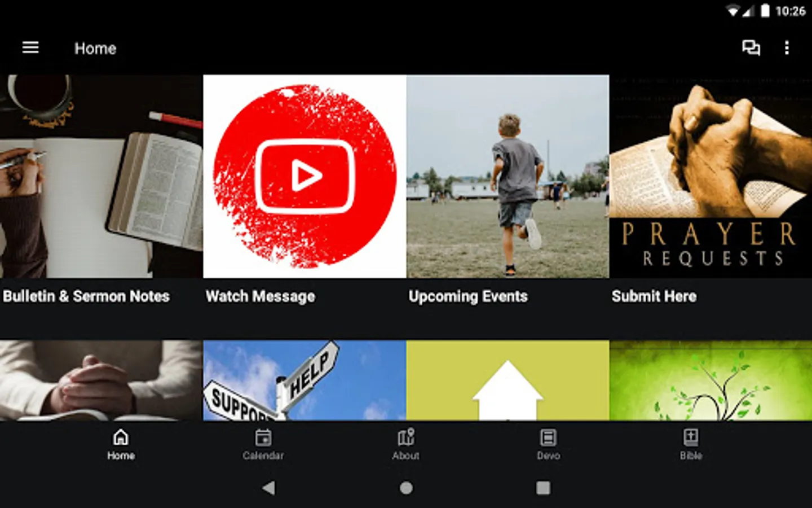Open the white house icon tile
The width and height of the screenshot is (812, 508).
click(507, 380)
